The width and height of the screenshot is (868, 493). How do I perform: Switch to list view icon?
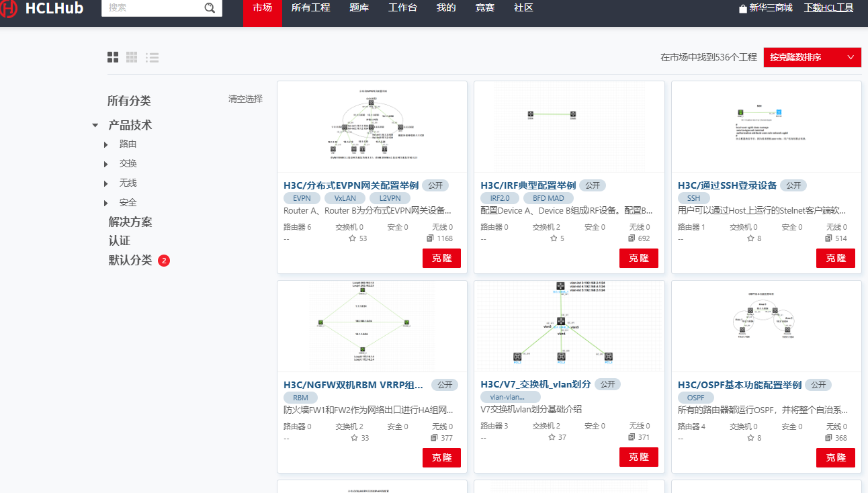click(153, 58)
